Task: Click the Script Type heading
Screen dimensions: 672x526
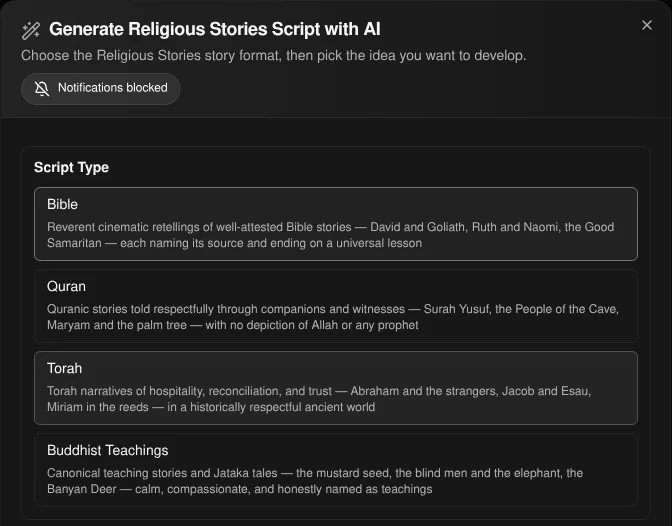Action: [x=72, y=167]
